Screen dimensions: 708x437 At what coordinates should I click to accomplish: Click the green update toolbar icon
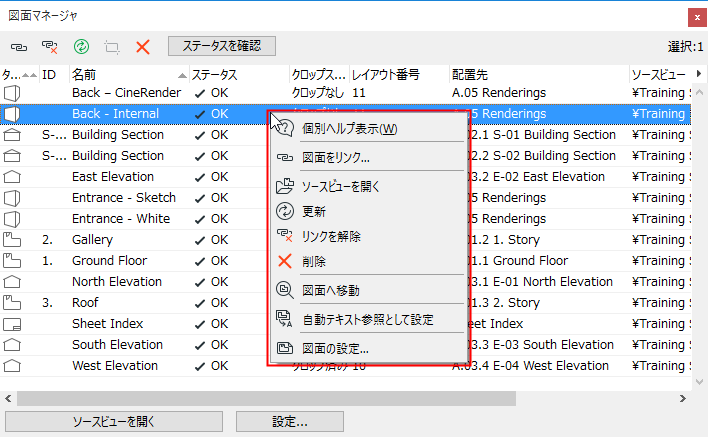pos(81,46)
